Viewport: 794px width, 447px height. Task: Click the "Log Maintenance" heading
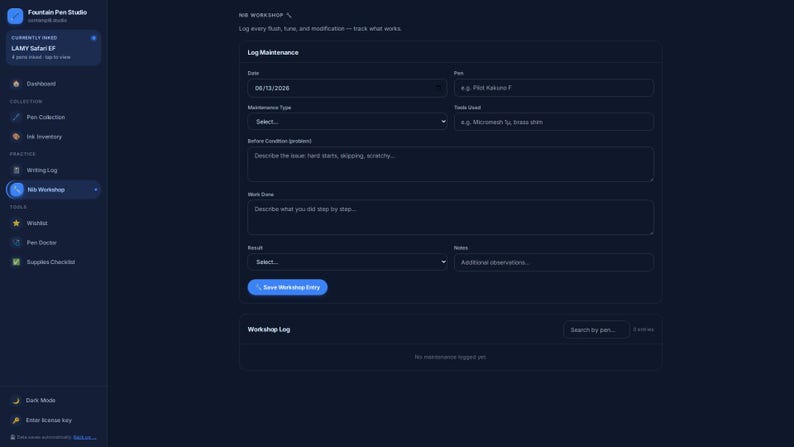click(273, 53)
